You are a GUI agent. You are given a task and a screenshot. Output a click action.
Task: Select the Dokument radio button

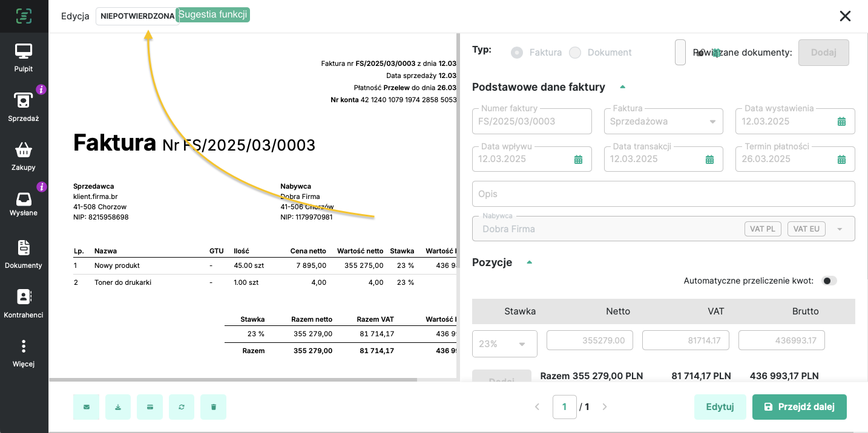click(575, 53)
